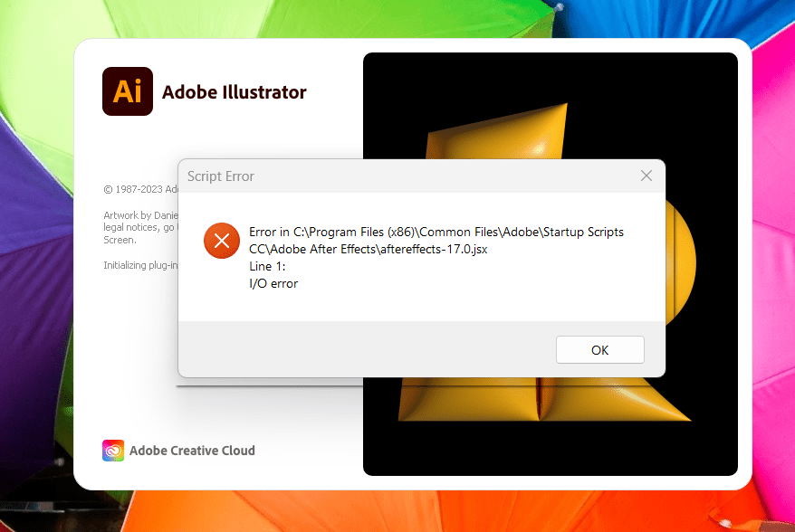Click the 1987-2023 copyright notice
Image resolution: width=795 pixels, height=532 pixels.
[x=140, y=189]
